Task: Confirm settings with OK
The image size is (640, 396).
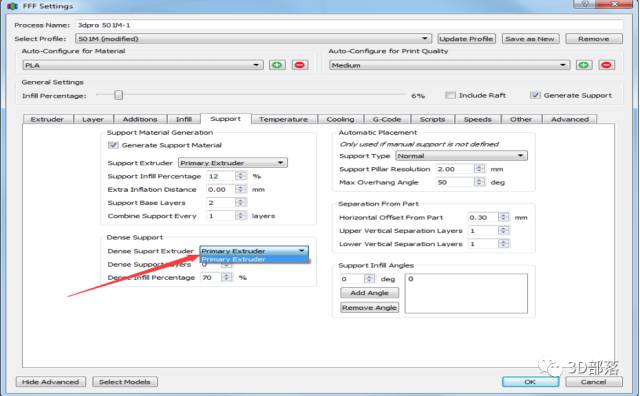Action: 530,382
